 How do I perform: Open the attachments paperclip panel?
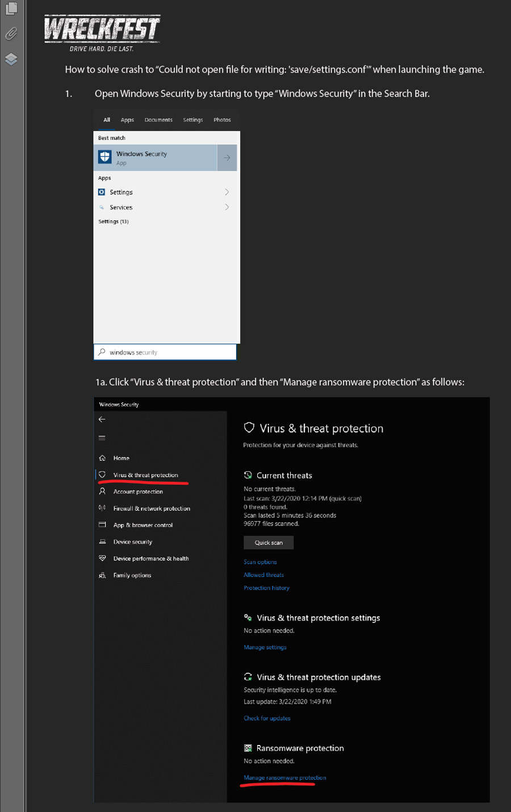point(11,34)
